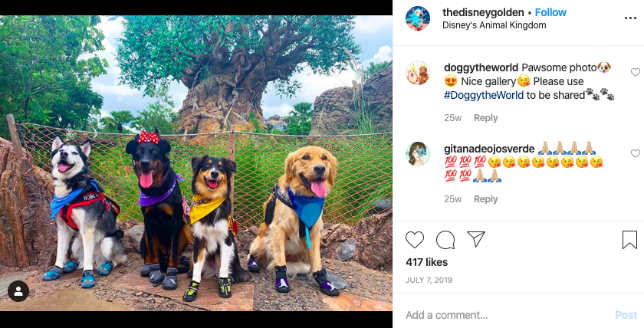Open comments via the speech bubble icon
The width and height of the screenshot is (644, 328).
click(x=445, y=240)
